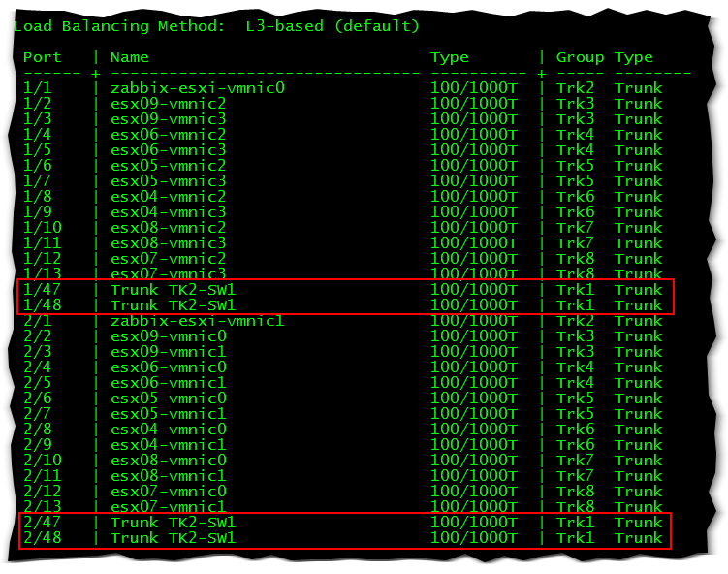This screenshot has height=574, width=728.
Task: Click Trunk TK2-SW1 name in port 1/48 row
Action: click(173, 305)
